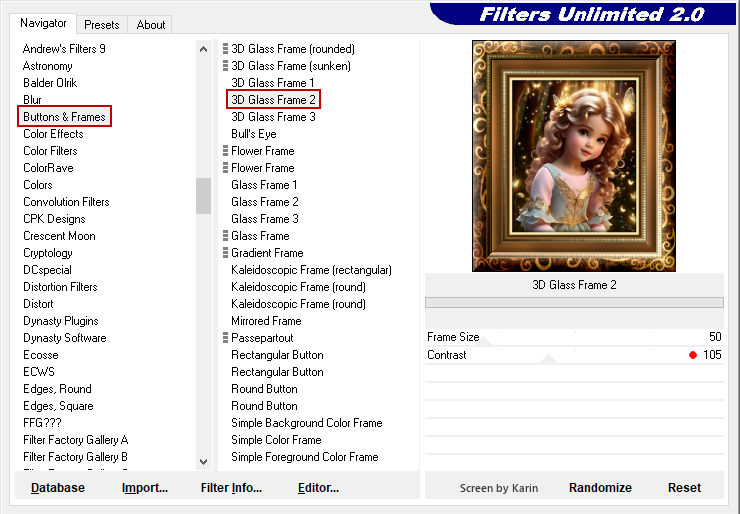
Task: Click the grip icon next to Gradient Frame
Action: click(x=226, y=253)
